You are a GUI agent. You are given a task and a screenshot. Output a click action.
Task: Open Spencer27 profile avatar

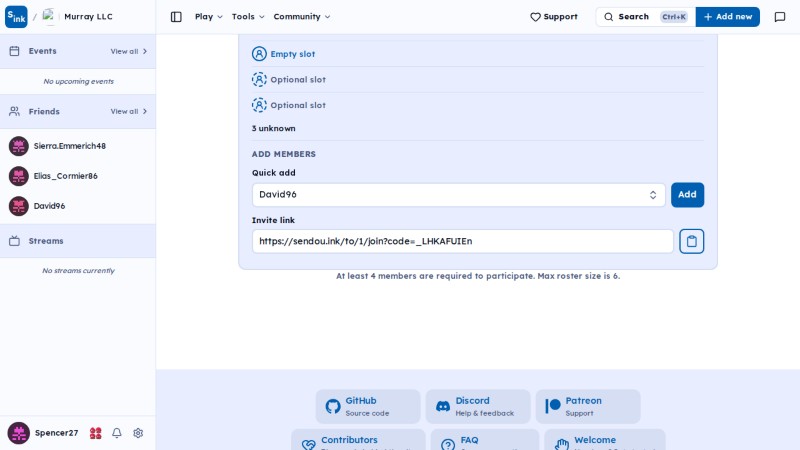[19, 433]
